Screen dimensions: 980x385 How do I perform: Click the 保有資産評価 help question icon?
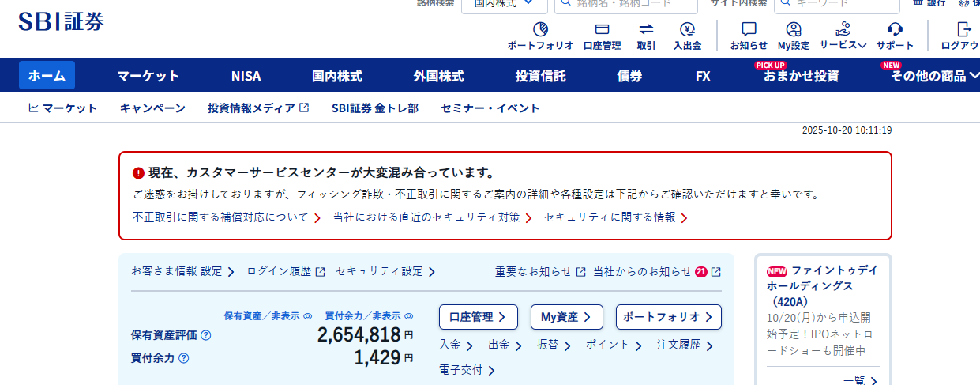point(206,335)
